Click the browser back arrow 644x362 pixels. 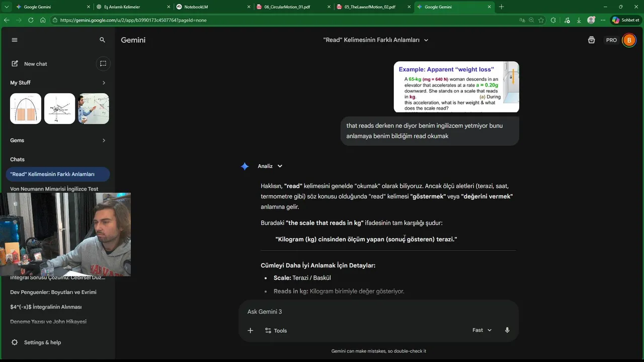pyautogui.click(x=7, y=20)
